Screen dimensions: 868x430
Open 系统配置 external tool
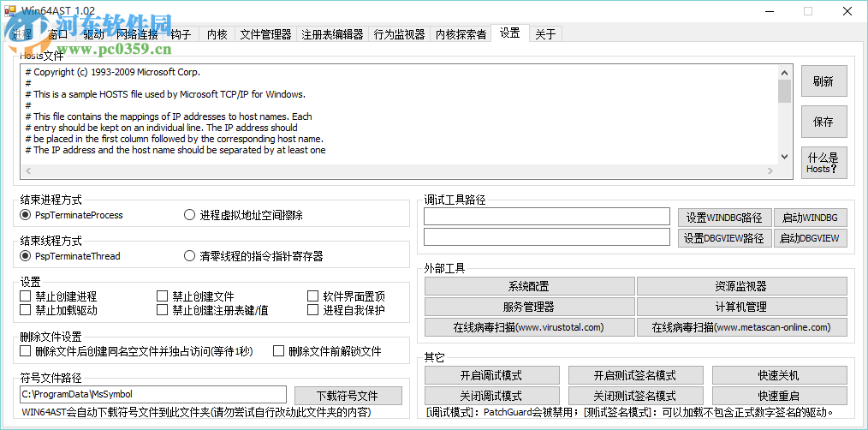(x=529, y=286)
